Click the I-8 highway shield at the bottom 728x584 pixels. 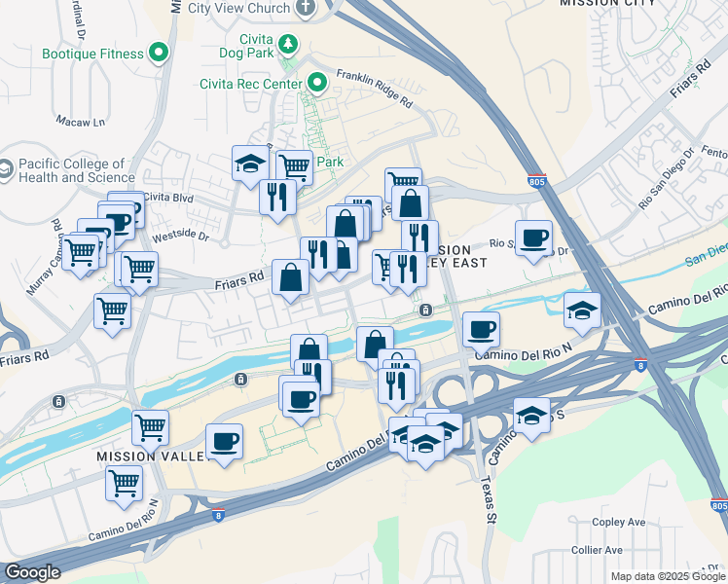click(x=219, y=515)
